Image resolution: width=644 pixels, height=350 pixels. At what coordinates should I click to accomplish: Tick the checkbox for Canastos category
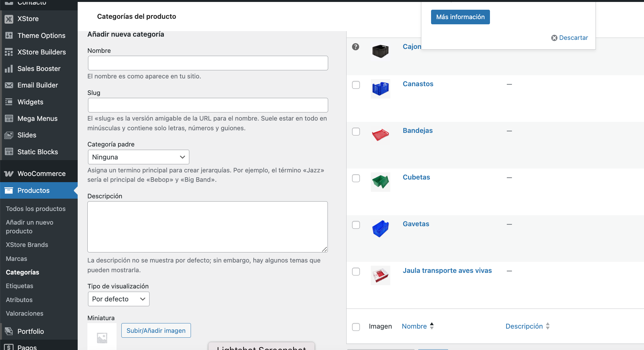click(x=356, y=85)
